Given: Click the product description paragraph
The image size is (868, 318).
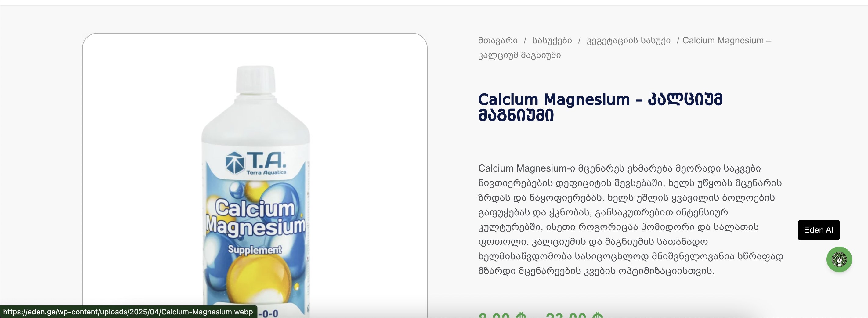Looking at the screenshot, I should [x=631, y=219].
